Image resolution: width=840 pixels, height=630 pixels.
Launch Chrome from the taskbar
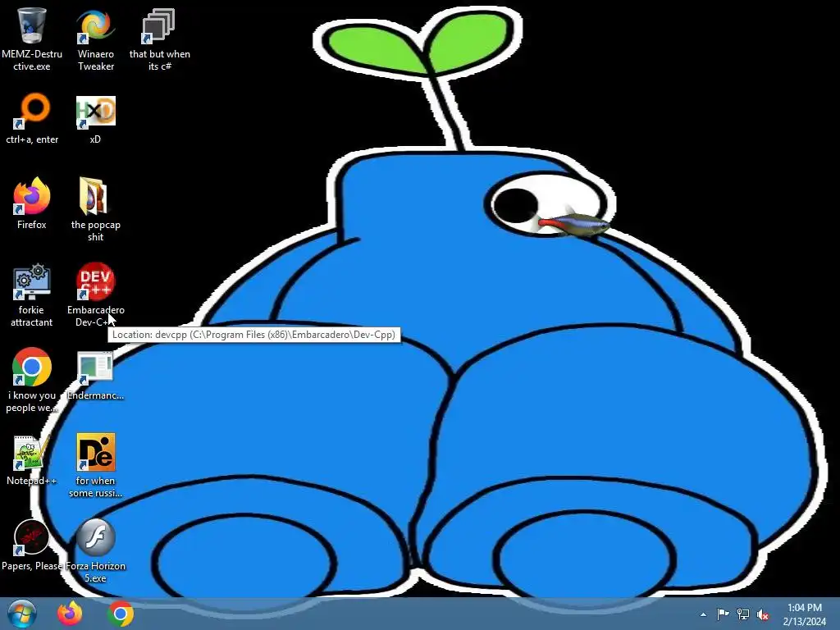point(121,614)
